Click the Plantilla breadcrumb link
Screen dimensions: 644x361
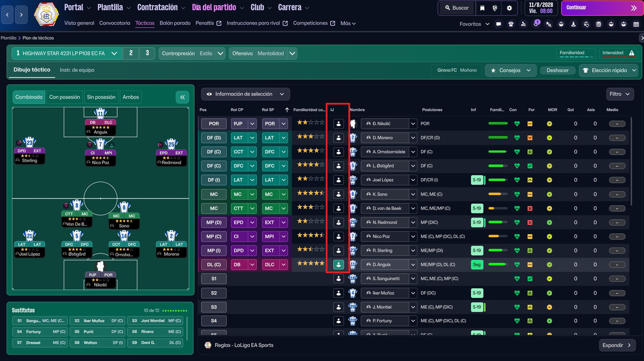pos(9,38)
